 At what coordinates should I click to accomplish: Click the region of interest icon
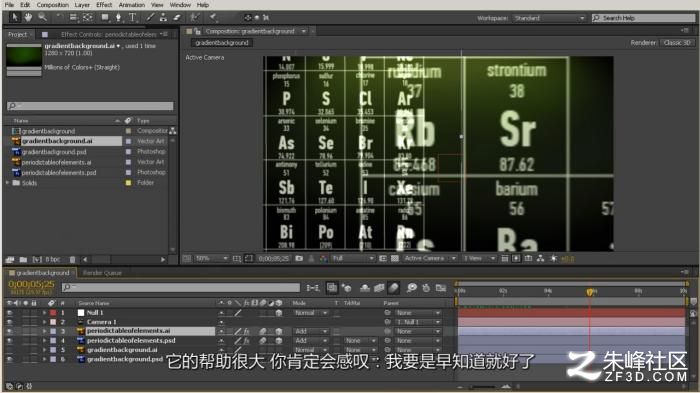(x=383, y=259)
